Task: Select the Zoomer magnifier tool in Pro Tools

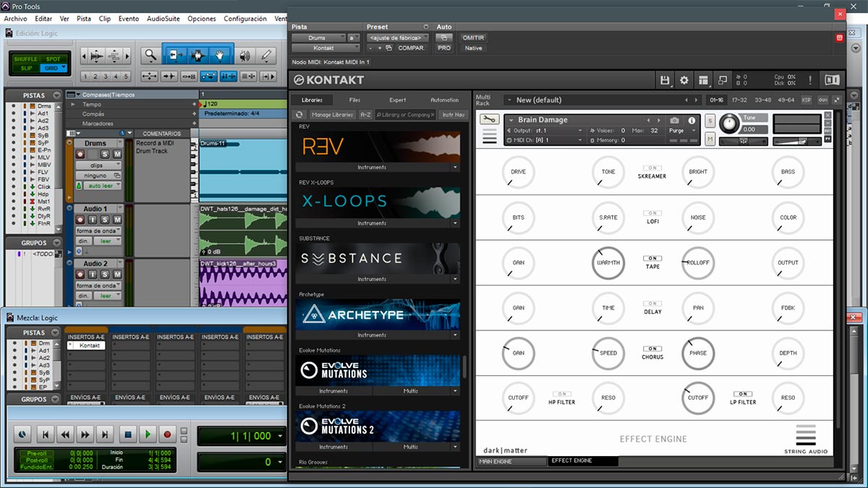Action: (150, 55)
